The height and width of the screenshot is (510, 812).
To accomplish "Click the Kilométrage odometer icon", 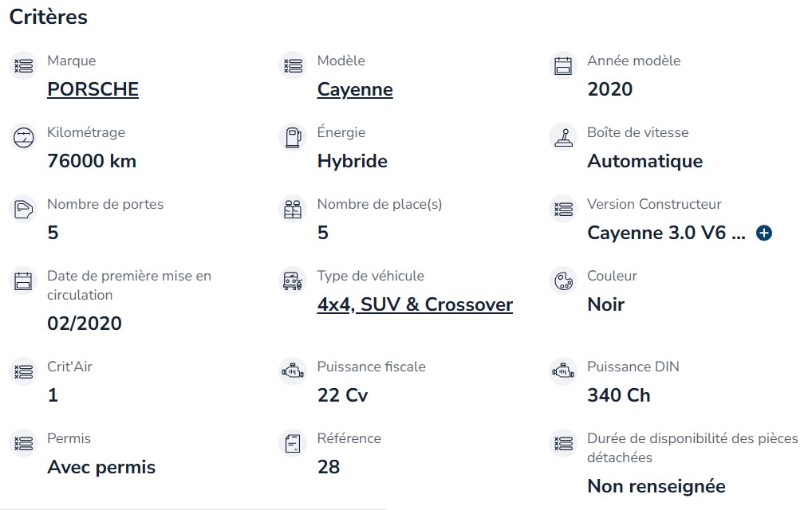I will pos(23,138).
